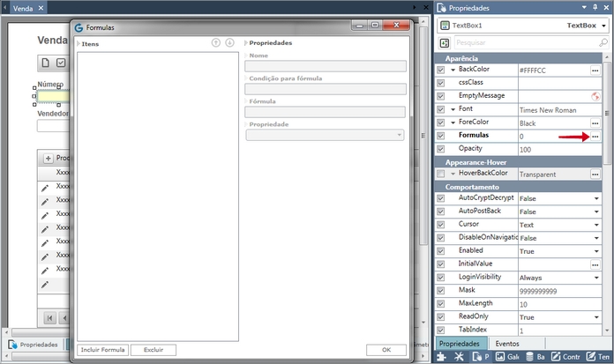The image size is (614, 364).
Task: Click the move item down arrow icon
Action: click(229, 42)
